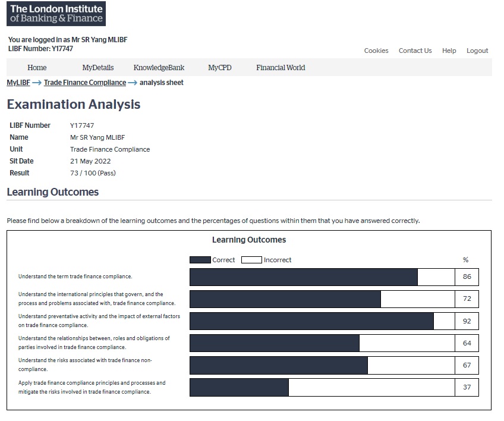This screenshot has width=504, height=421.
Task: Click the name value Mr SR Yang MLIBF
Action: pos(97,137)
